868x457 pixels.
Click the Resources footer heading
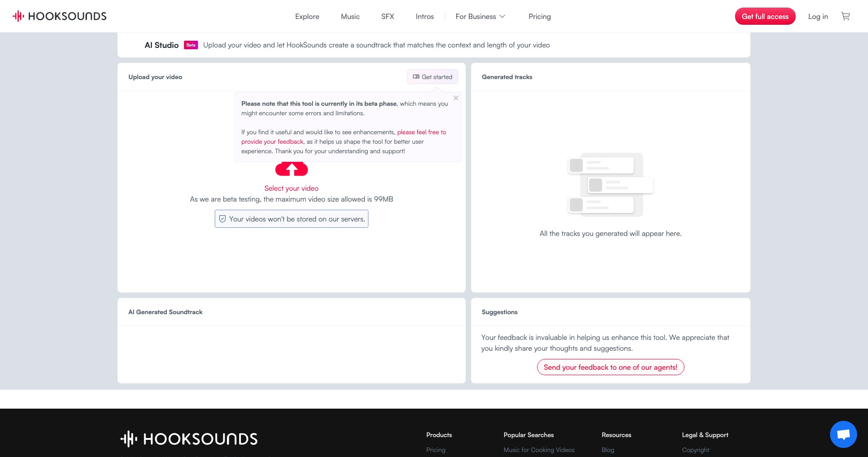click(x=616, y=435)
